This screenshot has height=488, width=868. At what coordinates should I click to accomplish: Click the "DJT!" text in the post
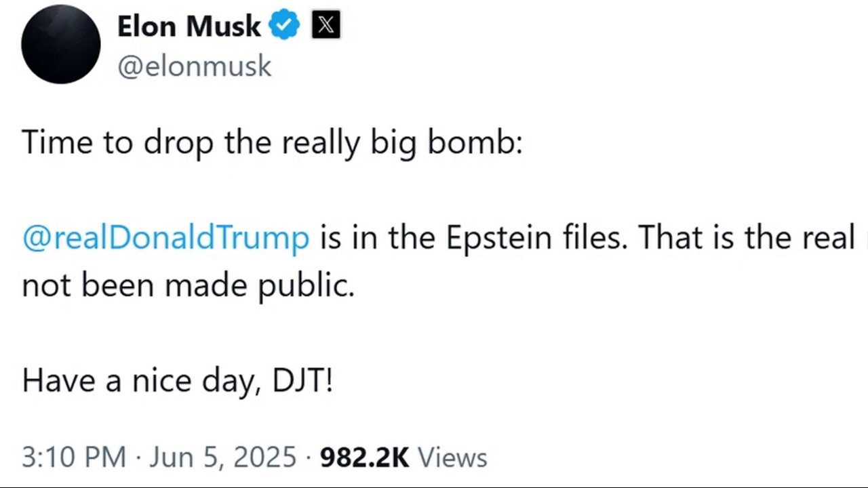click(x=302, y=381)
